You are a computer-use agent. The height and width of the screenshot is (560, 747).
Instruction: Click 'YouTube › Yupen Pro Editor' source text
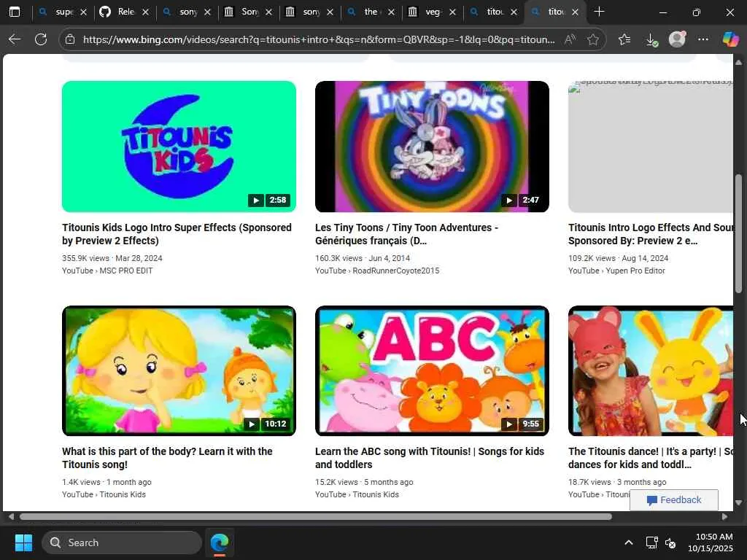tap(616, 271)
